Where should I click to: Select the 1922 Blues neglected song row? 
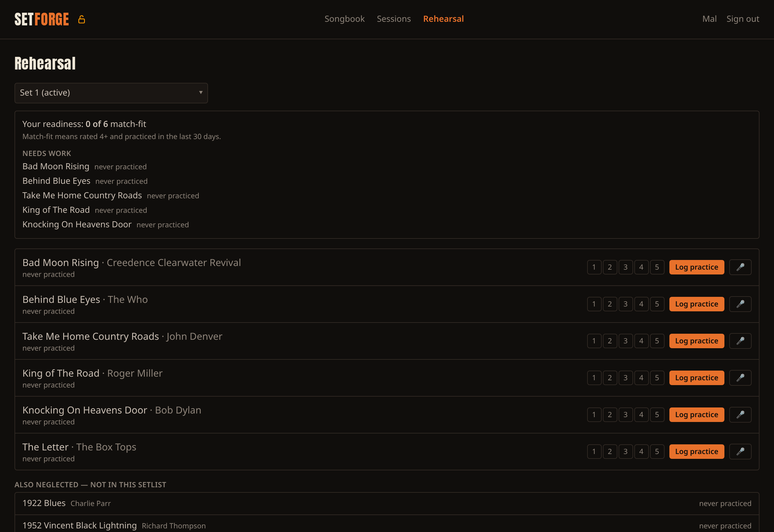(x=387, y=503)
